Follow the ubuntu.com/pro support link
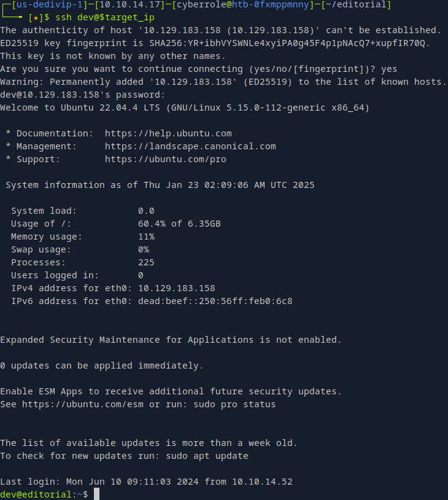 165,159
